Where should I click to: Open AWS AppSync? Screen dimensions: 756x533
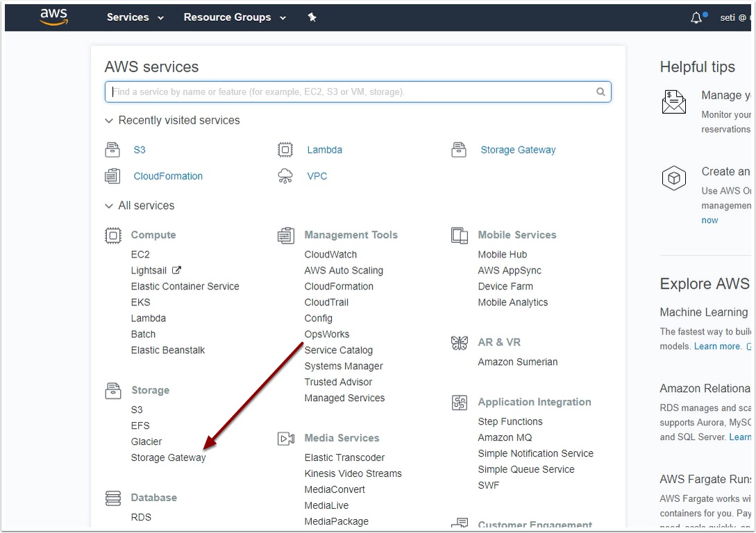click(510, 271)
